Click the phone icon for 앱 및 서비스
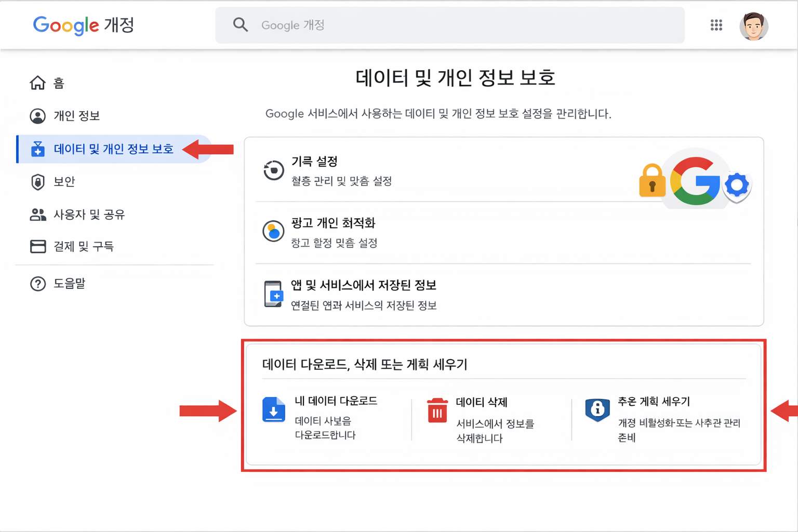The image size is (798, 532). point(273,294)
